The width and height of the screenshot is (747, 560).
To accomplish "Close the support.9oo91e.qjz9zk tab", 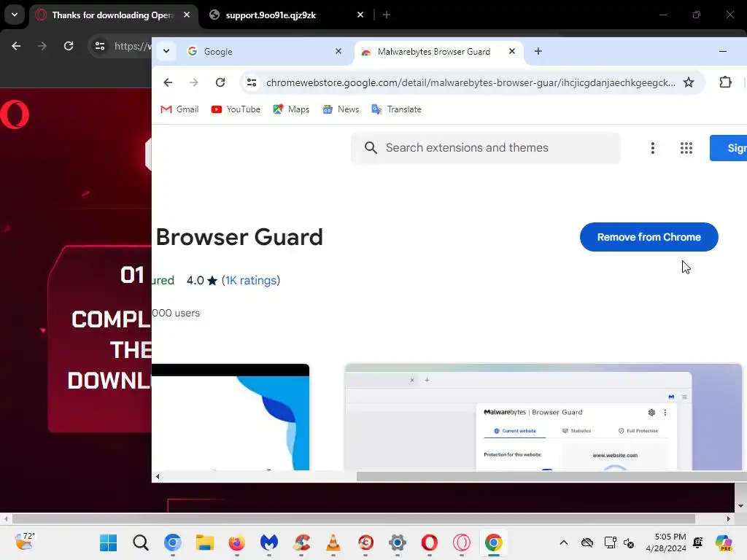I will pyautogui.click(x=360, y=15).
